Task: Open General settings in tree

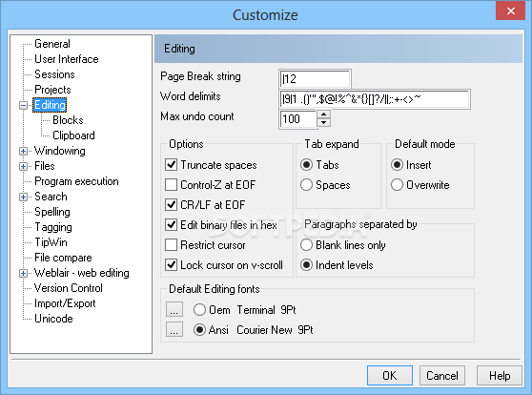Action: [x=52, y=44]
